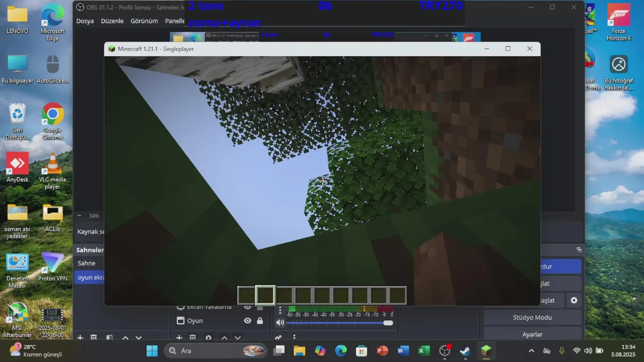Move the scene up with arrow
The width and height of the screenshot is (644, 362).
pyautogui.click(x=125, y=338)
